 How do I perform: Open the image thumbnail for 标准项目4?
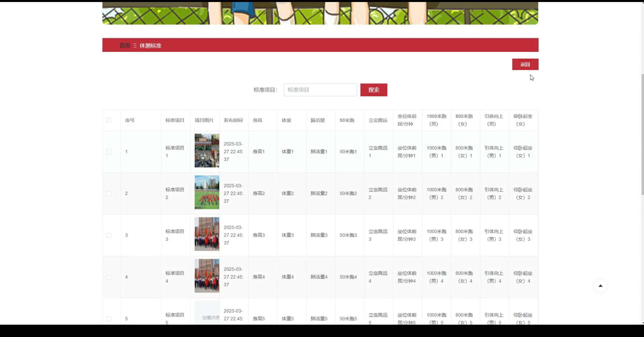[x=206, y=276]
